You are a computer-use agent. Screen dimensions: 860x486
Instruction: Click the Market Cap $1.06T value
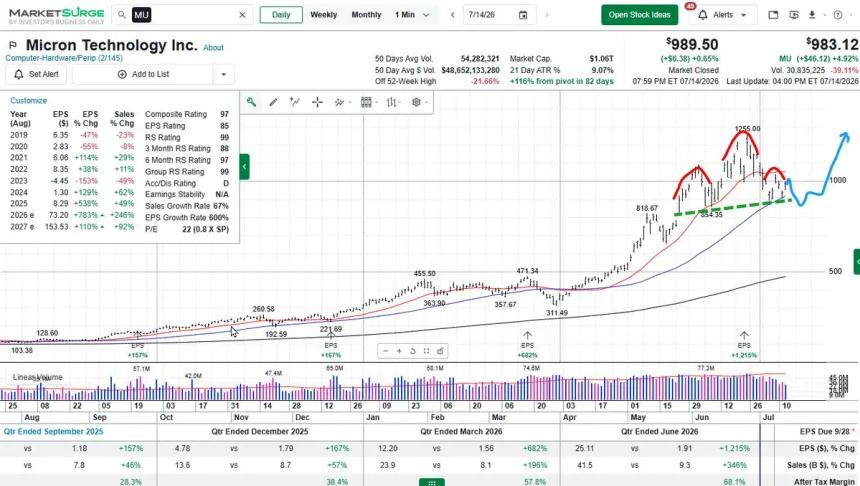pos(601,59)
